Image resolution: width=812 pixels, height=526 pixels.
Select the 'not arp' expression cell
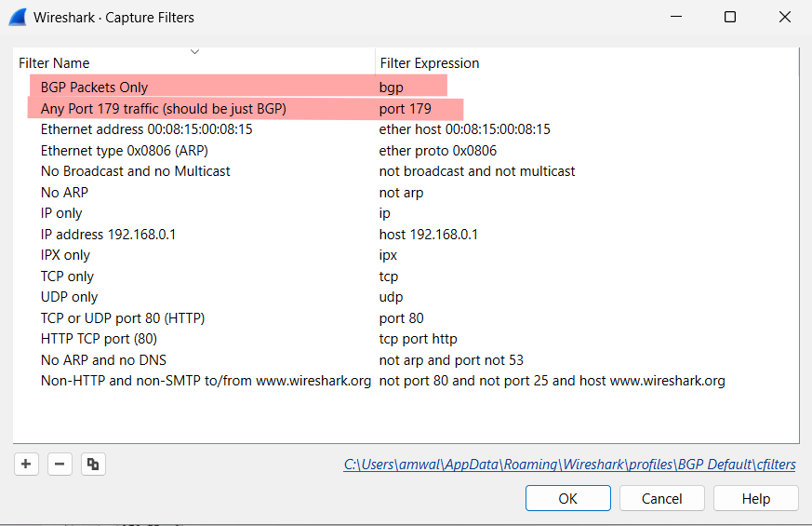(401, 193)
